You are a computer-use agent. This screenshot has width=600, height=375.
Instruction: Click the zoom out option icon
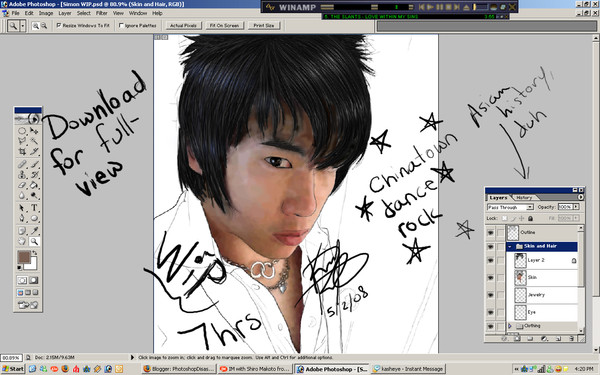click(44, 26)
